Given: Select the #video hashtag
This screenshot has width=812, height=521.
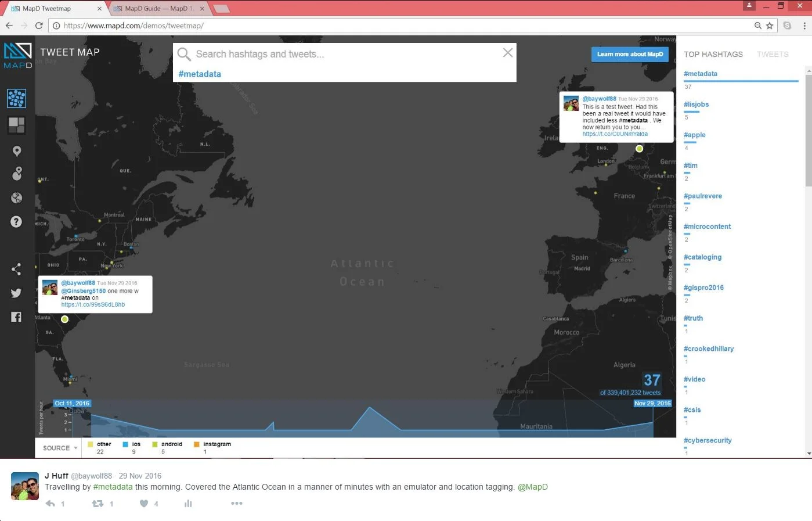Looking at the screenshot, I should [695, 379].
